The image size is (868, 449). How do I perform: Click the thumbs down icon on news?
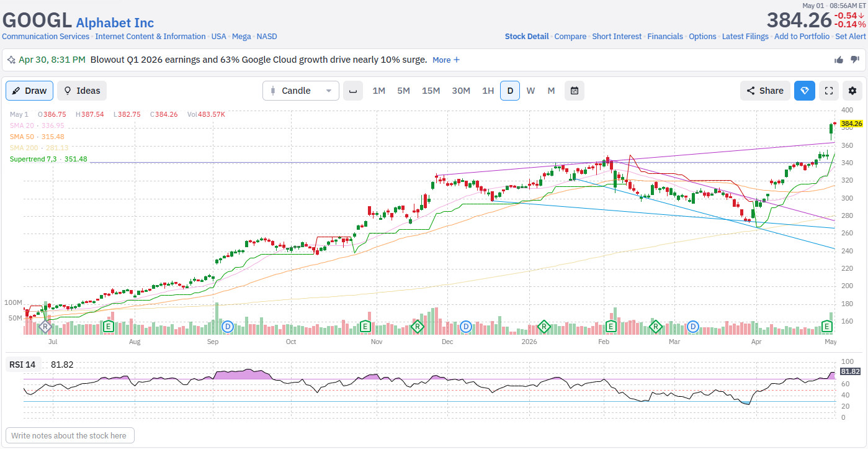[854, 60]
